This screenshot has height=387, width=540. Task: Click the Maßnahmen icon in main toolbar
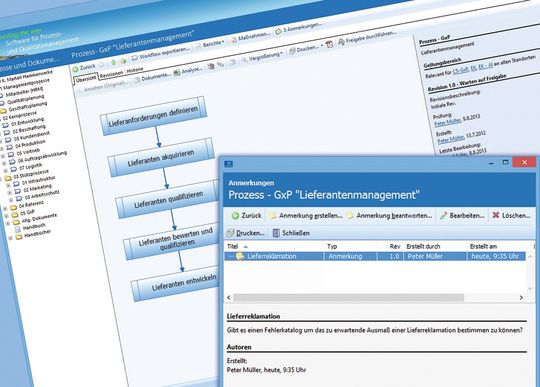[234, 40]
